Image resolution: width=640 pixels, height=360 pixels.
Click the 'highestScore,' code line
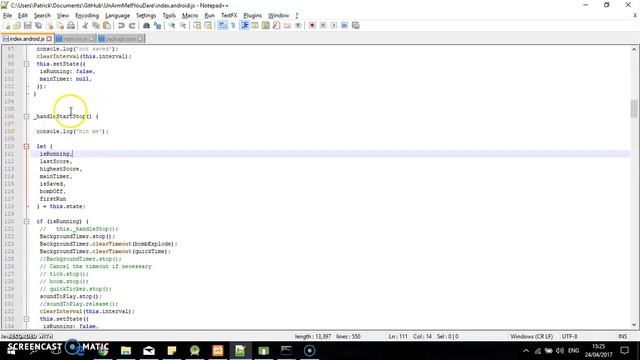[61, 169]
